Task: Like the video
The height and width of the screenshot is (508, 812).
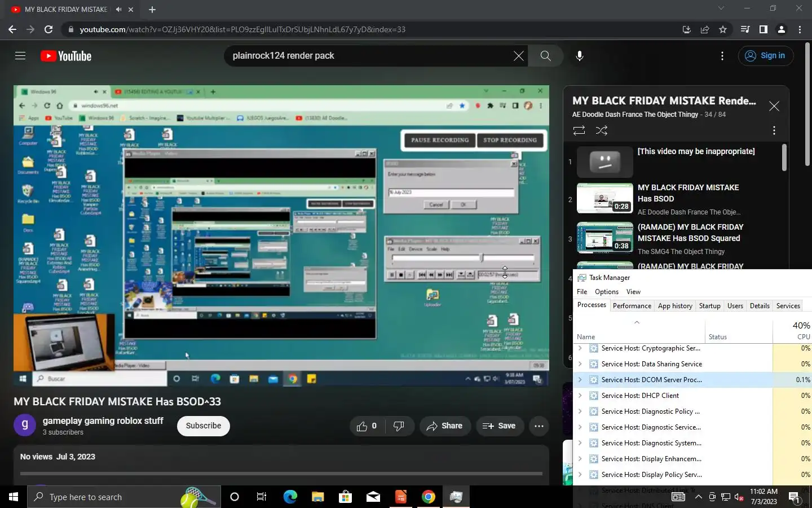Action: click(x=367, y=426)
